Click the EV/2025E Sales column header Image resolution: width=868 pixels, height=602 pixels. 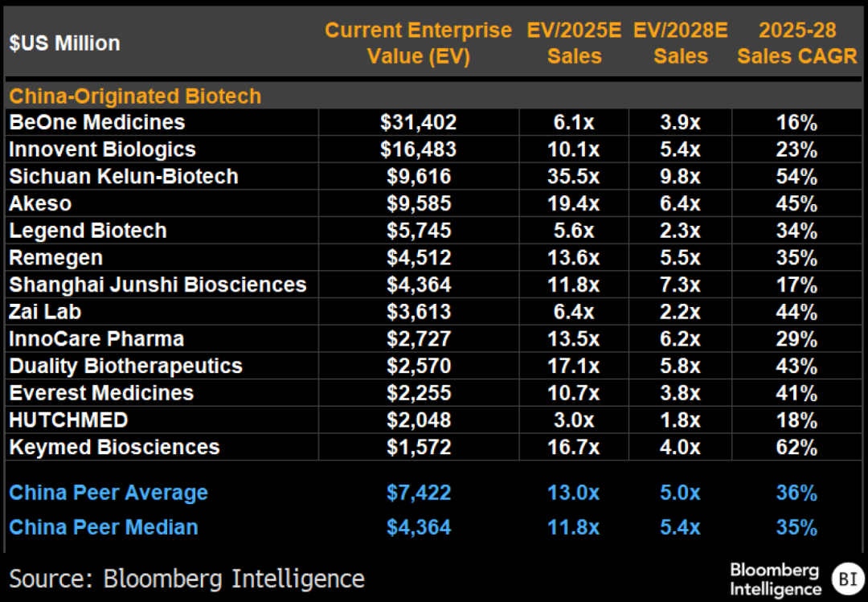coord(574,43)
